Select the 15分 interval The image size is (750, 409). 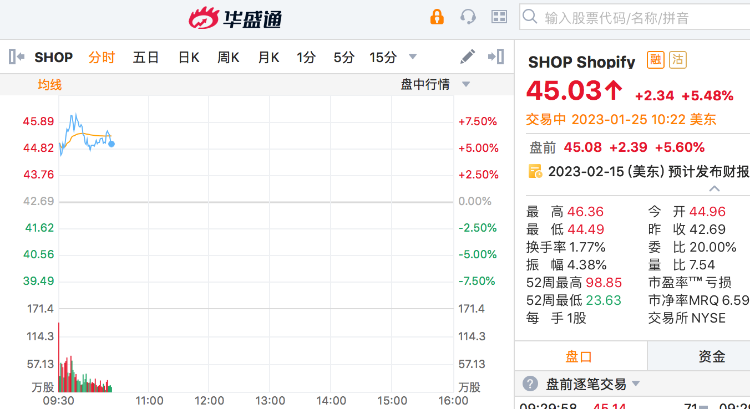[383, 57]
